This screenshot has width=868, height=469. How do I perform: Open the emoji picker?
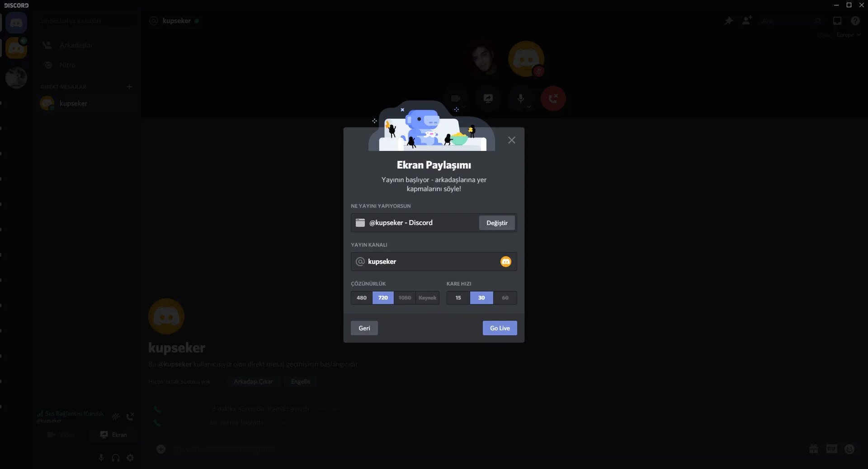coord(849,449)
